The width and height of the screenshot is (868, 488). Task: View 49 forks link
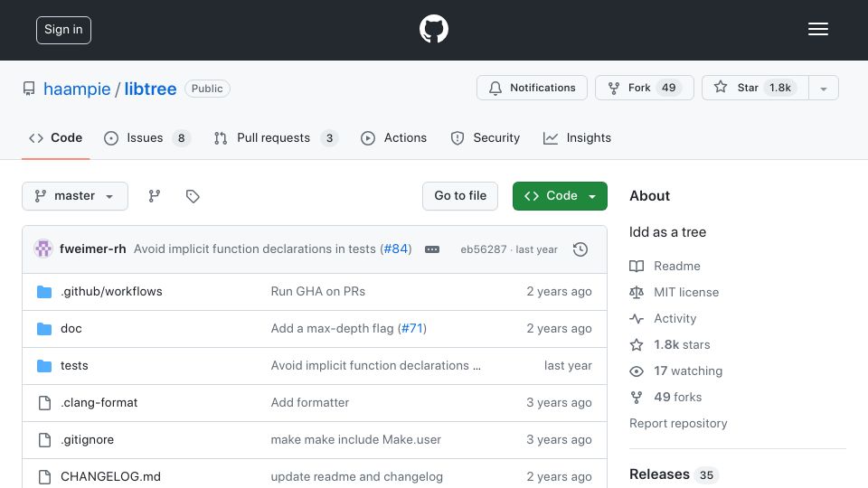pos(677,398)
